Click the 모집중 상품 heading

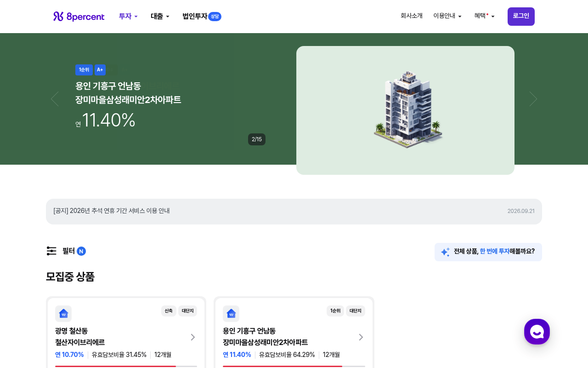(70, 277)
